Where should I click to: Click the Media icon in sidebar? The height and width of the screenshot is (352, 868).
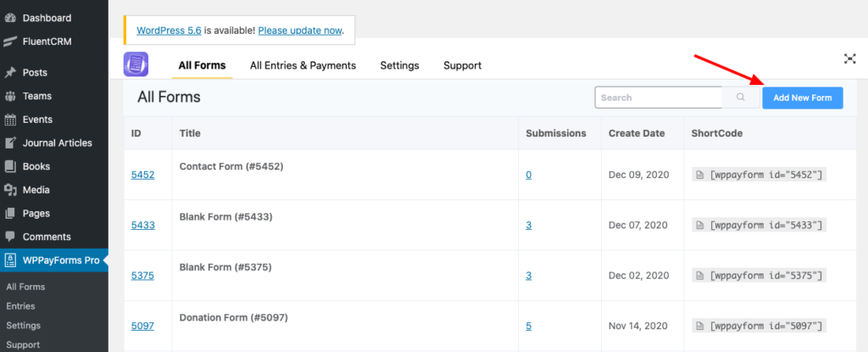tap(11, 190)
